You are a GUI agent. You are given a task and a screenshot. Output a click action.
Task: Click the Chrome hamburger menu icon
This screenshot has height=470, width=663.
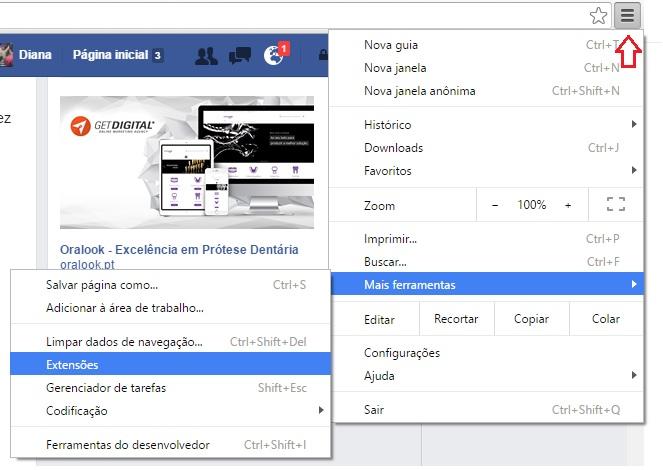click(x=627, y=15)
